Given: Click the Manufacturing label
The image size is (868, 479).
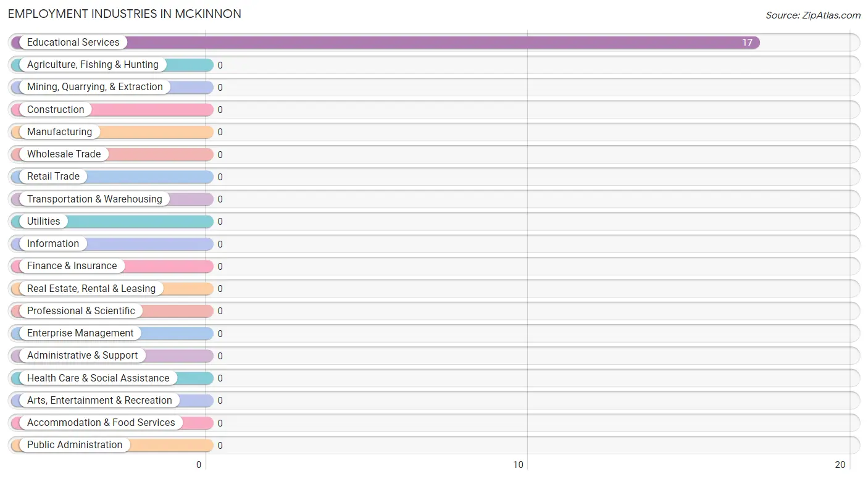Looking at the screenshot, I should pyautogui.click(x=59, y=132).
